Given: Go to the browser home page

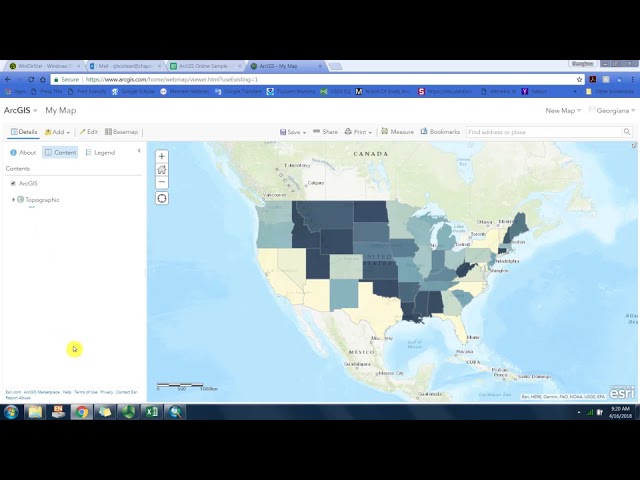Looking at the screenshot, I should coord(43,80).
